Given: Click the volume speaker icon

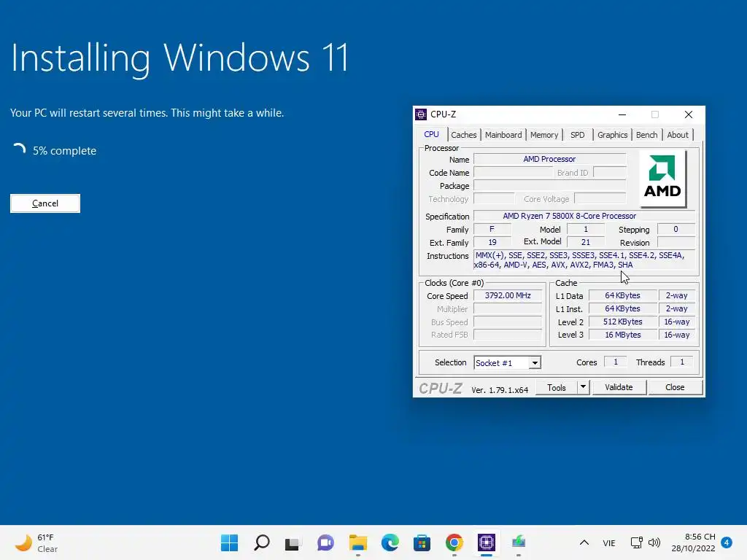Looking at the screenshot, I should [x=654, y=542].
